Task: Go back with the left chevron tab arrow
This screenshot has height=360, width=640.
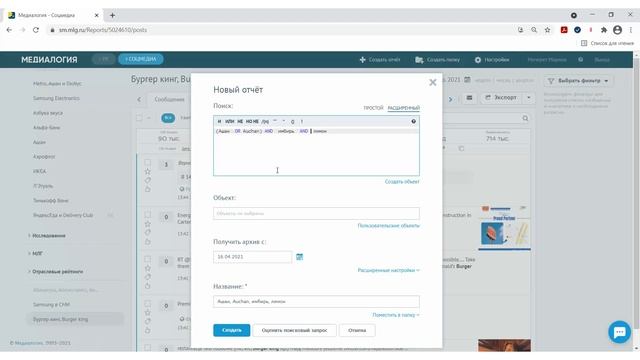Action: (139, 99)
